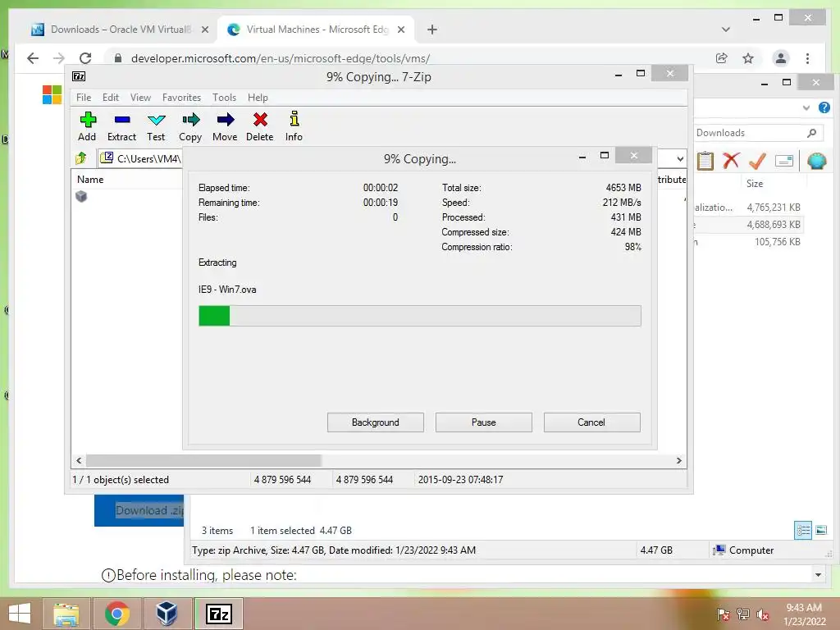Click the Download .zip button on page

(139, 510)
